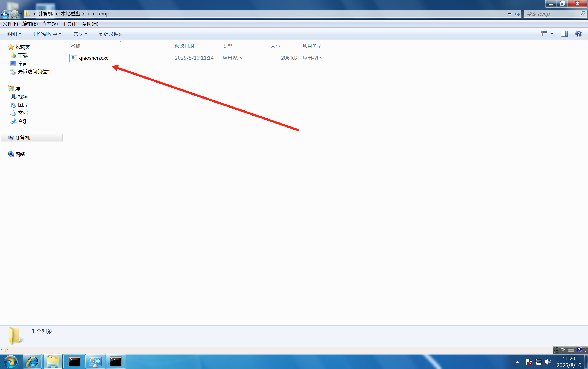Sort by 修改日期 column header
588x369 pixels.
click(x=184, y=46)
